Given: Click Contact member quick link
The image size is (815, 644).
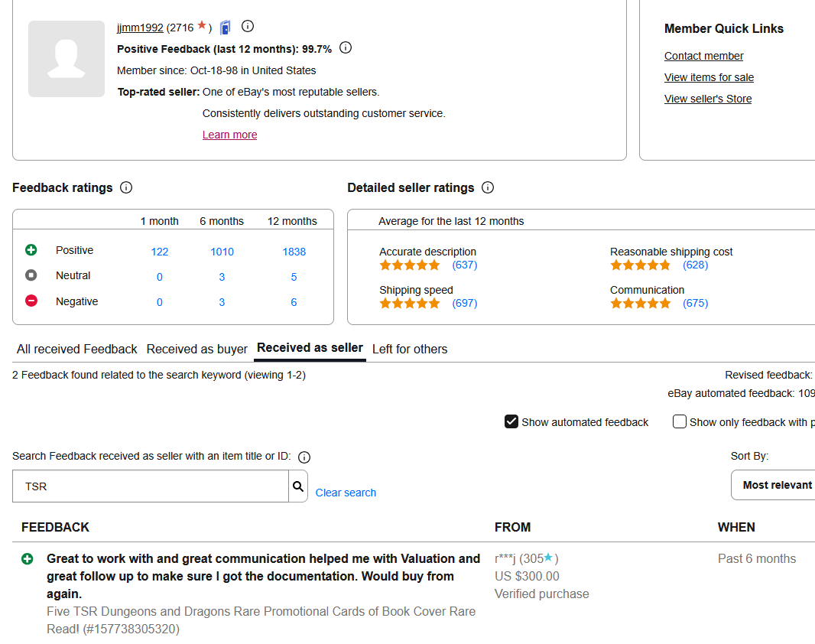Looking at the screenshot, I should pos(704,56).
